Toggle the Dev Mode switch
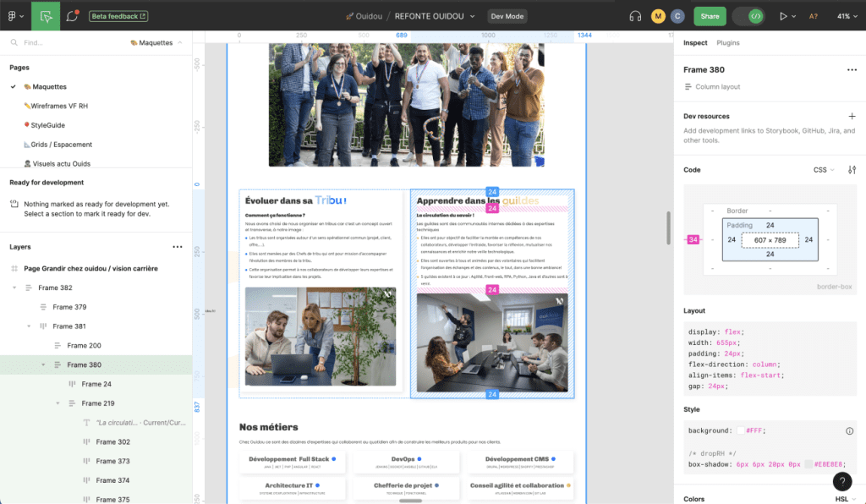 (x=748, y=16)
